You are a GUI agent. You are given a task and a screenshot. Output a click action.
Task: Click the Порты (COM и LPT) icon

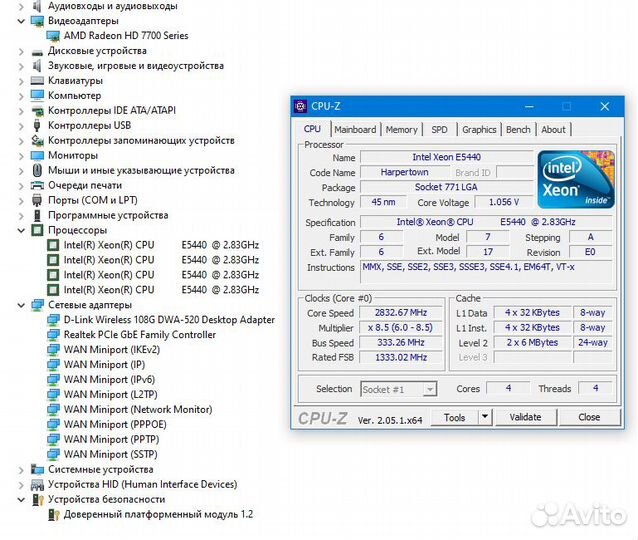[37, 200]
